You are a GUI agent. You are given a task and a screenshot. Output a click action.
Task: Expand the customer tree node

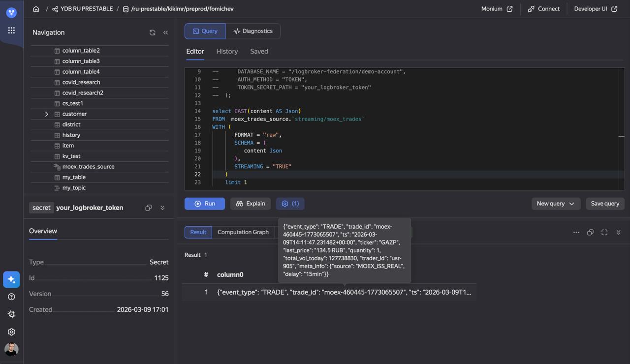pos(47,114)
